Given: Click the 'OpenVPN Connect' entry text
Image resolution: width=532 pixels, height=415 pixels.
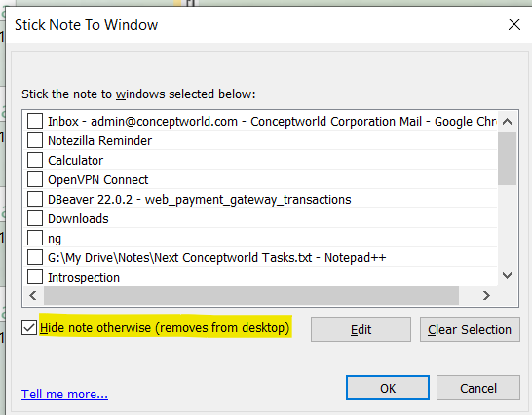Looking at the screenshot, I should 97,180.
